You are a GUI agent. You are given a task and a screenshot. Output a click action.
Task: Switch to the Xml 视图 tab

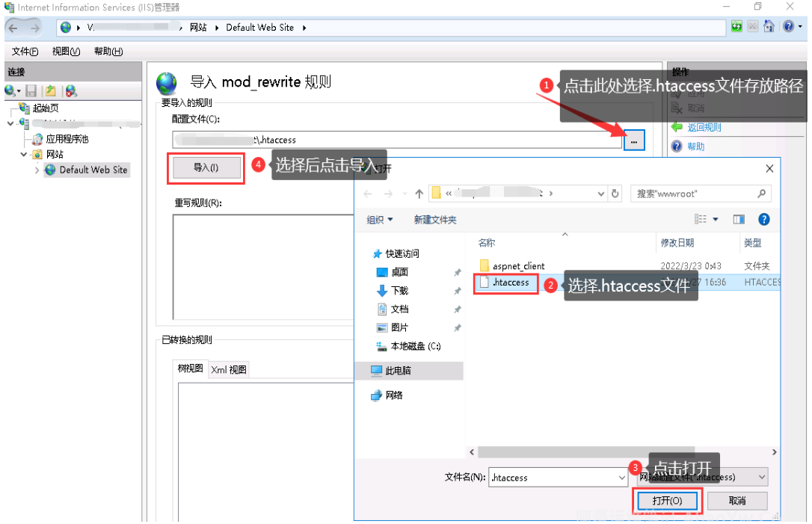click(228, 369)
